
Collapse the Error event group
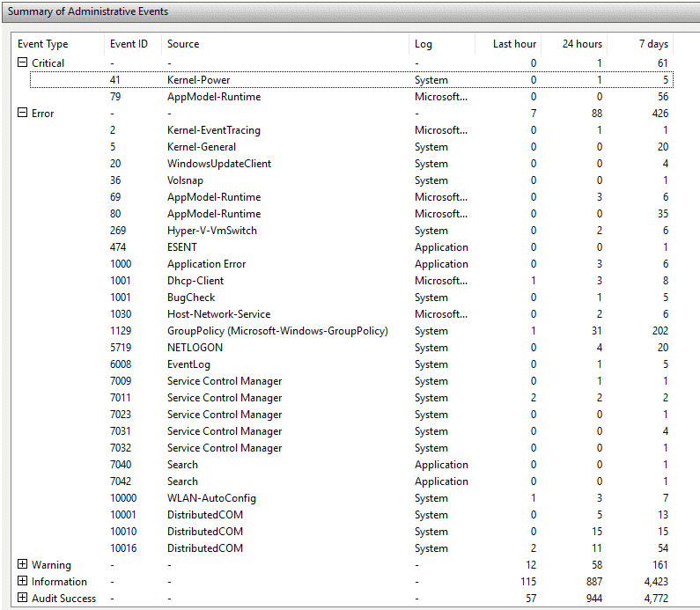22,113
